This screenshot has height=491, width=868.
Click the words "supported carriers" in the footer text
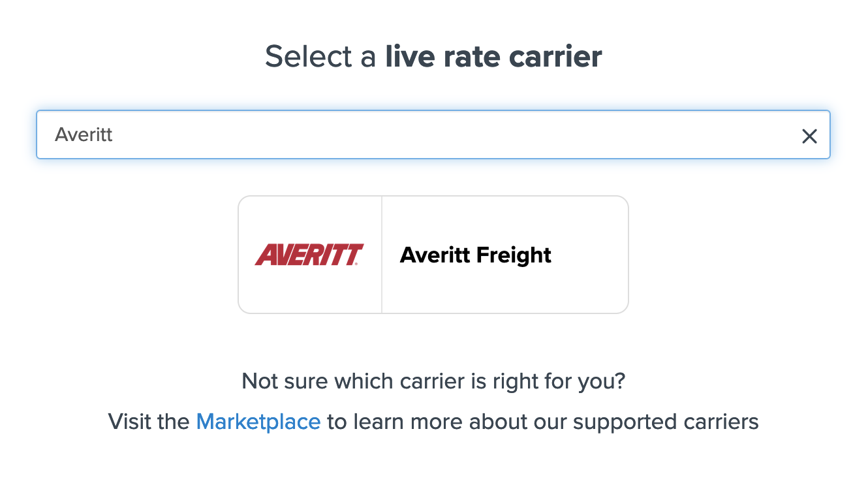tap(666, 422)
